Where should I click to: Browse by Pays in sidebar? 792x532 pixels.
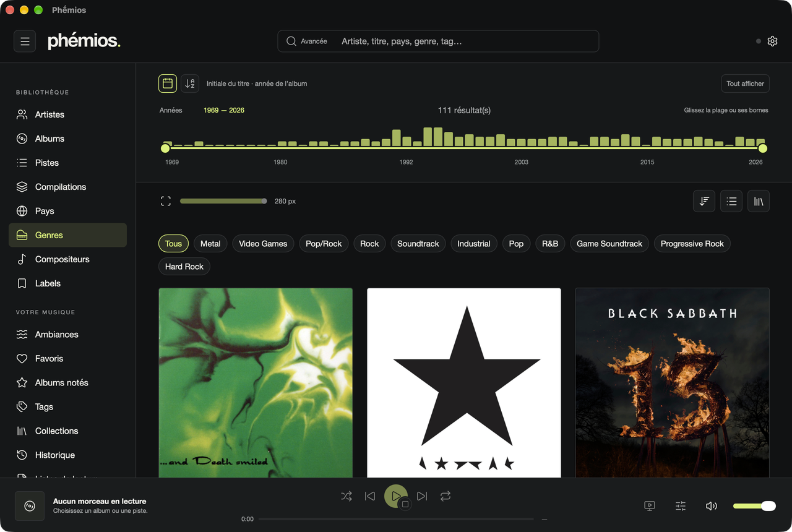pos(68,211)
